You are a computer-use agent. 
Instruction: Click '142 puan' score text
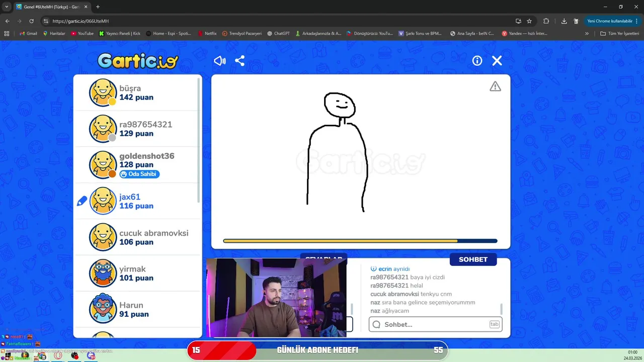136,98
